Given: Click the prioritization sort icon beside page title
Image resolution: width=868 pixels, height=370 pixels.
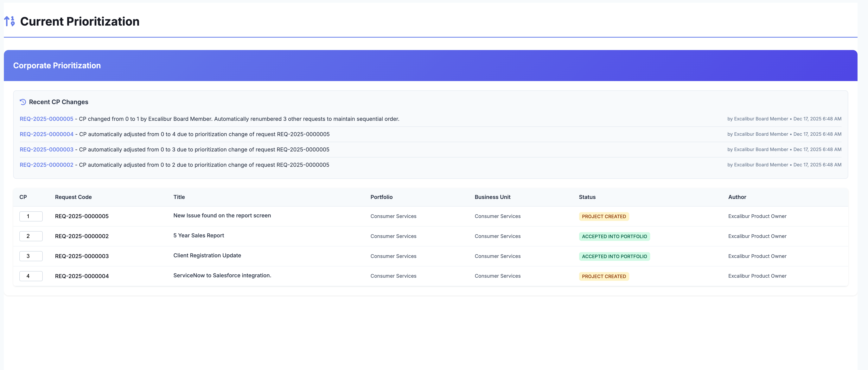Looking at the screenshot, I should click(x=10, y=21).
